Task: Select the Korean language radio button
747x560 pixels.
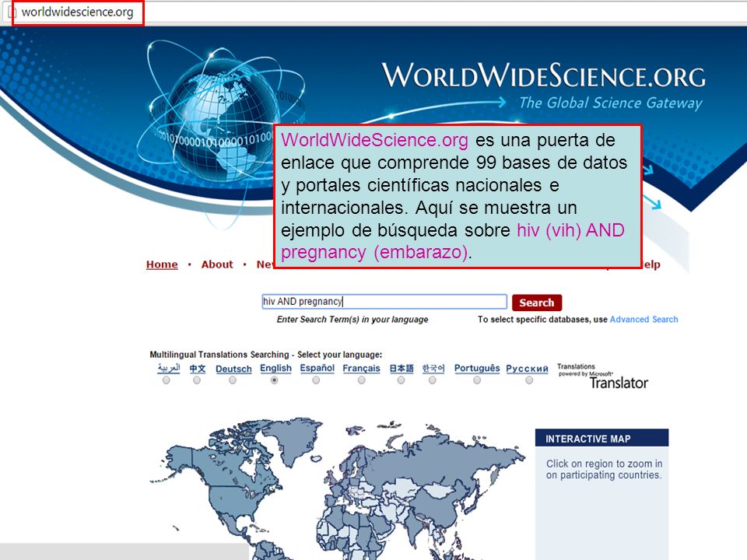Action: (432, 380)
